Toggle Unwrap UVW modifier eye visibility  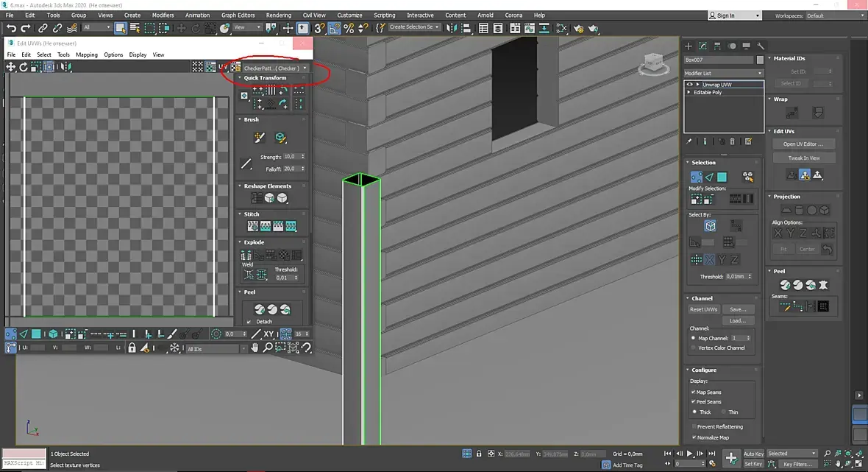pyautogui.click(x=690, y=84)
